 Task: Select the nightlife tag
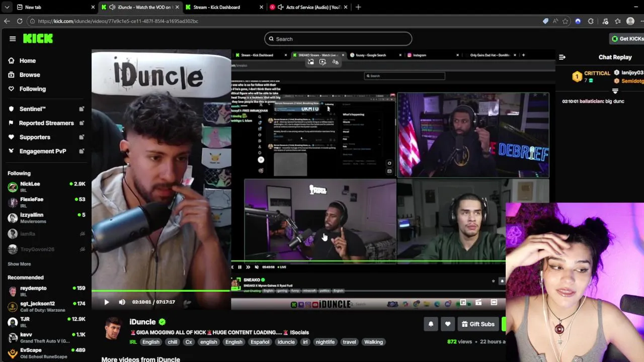[325, 342]
